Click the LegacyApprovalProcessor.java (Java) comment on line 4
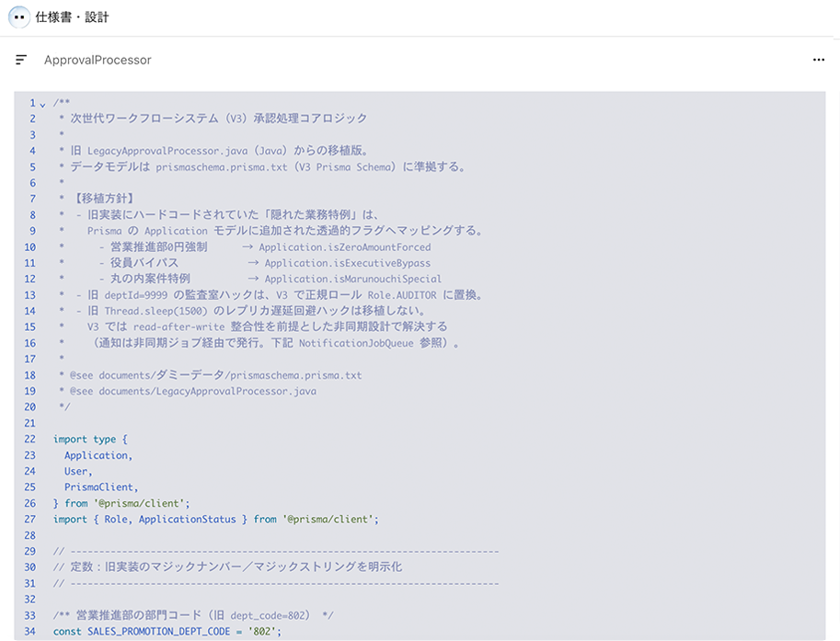 [x=213, y=151]
